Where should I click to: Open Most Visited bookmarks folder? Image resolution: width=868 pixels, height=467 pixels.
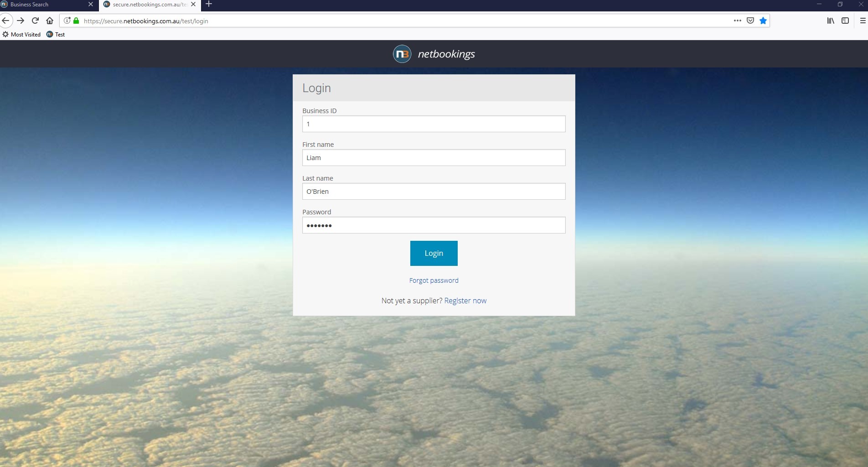21,34
